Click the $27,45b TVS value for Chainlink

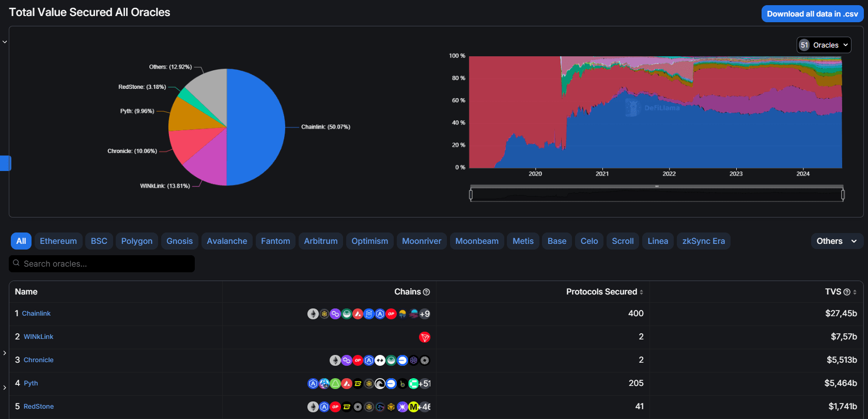tap(841, 314)
